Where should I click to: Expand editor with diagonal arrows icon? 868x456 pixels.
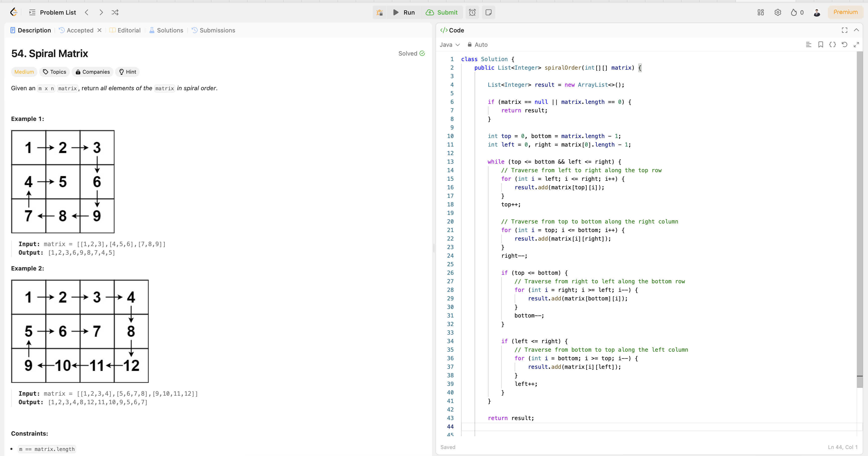(856, 44)
